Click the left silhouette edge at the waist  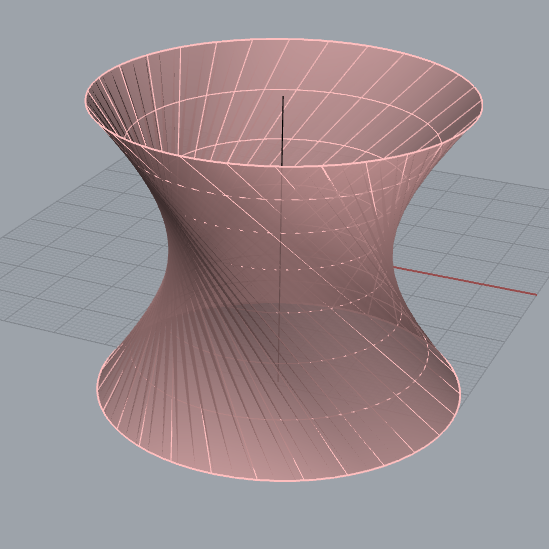click(x=168, y=252)
